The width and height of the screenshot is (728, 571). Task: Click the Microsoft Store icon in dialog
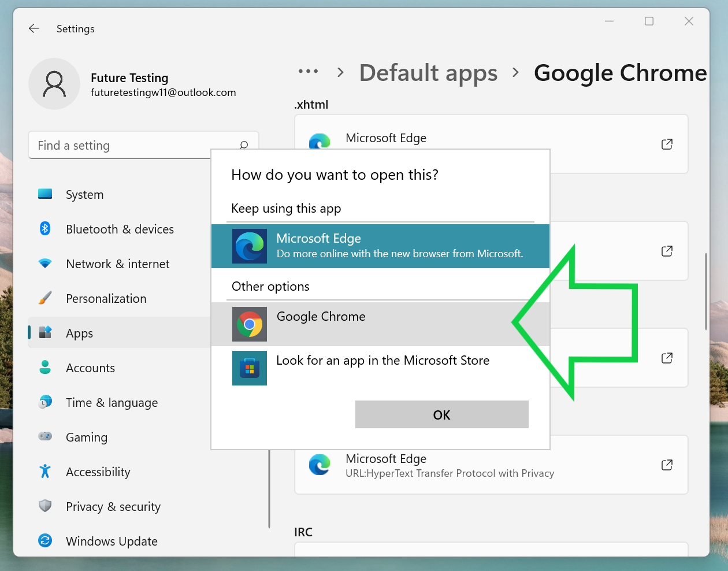[x=250, y=368]
